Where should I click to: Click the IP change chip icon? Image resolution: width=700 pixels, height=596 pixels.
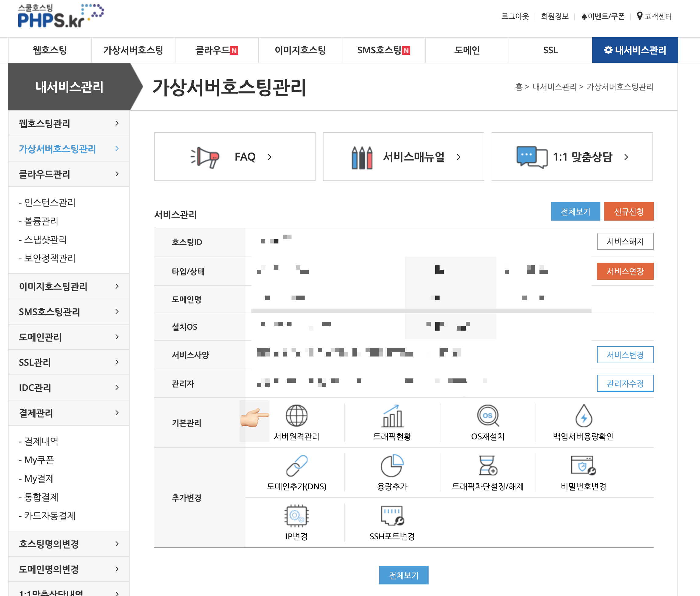point(296,516)
